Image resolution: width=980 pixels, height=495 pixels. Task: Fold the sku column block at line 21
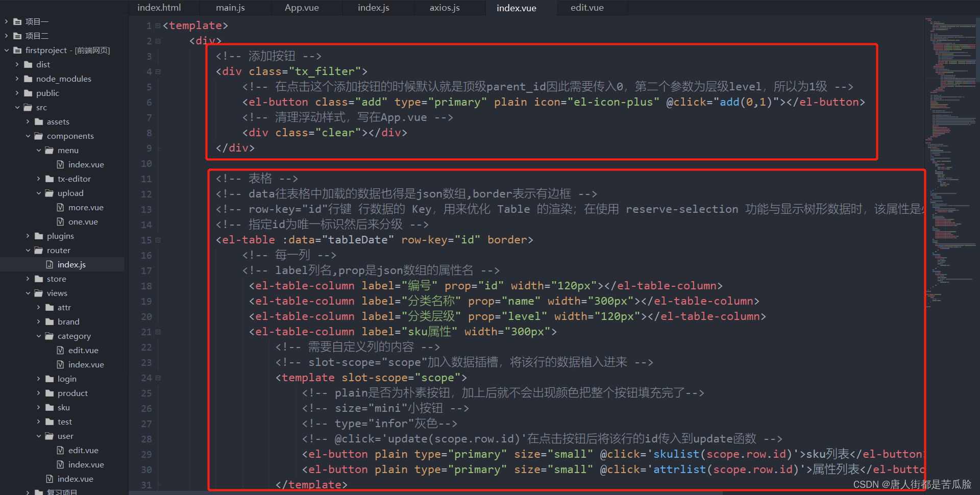[158, 332]
